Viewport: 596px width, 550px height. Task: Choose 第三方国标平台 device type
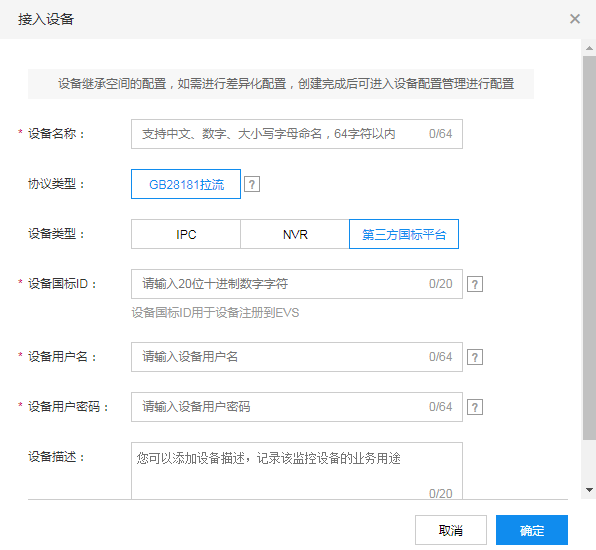[404, 234]
